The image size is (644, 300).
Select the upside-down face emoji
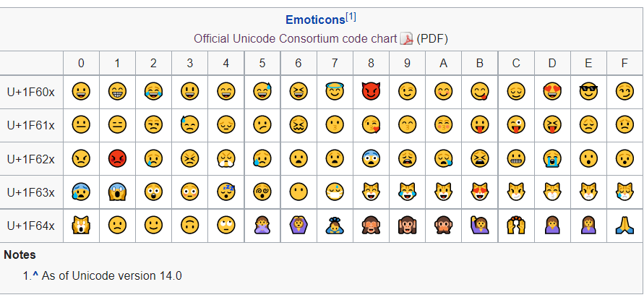(190, 226)
